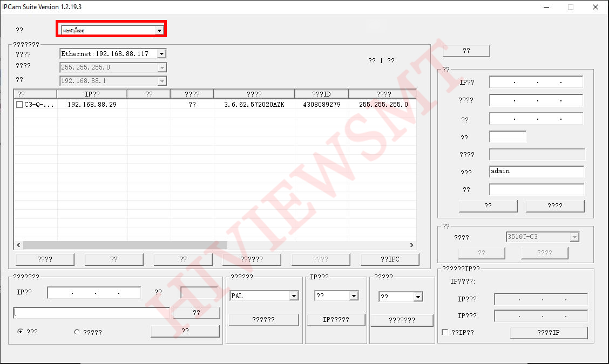
Task: Open the PAL video standard dropdown
Action: coord(294,296)
